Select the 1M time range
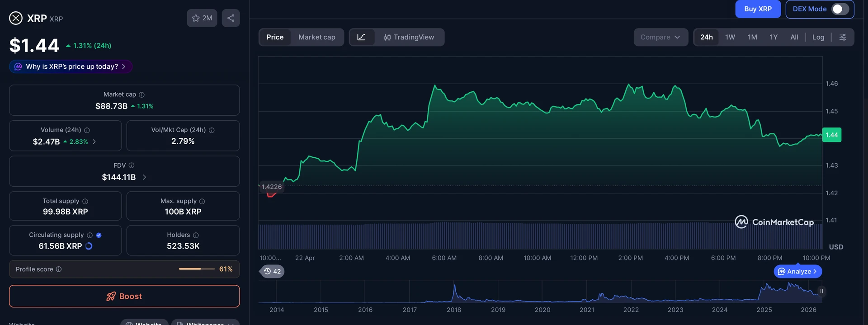Screen dimensions: 868x325 [x=752, y=37]
